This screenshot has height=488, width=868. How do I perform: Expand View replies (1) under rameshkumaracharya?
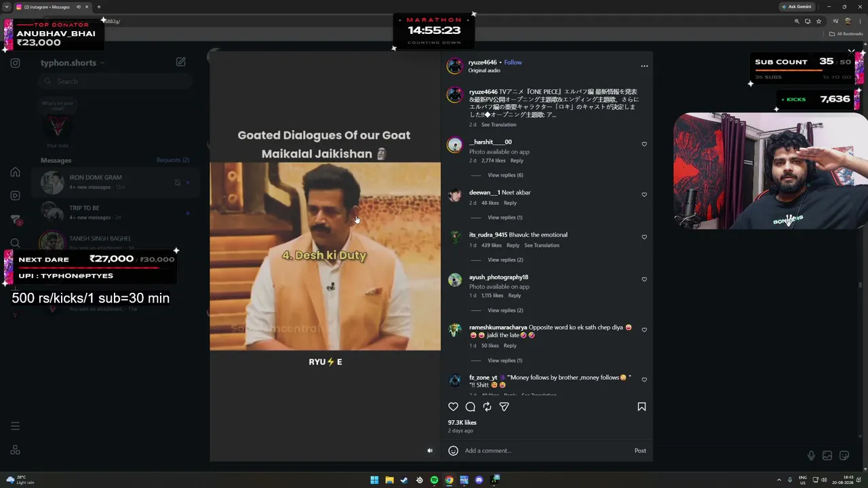pyautogui.click(x=505, y=361)
